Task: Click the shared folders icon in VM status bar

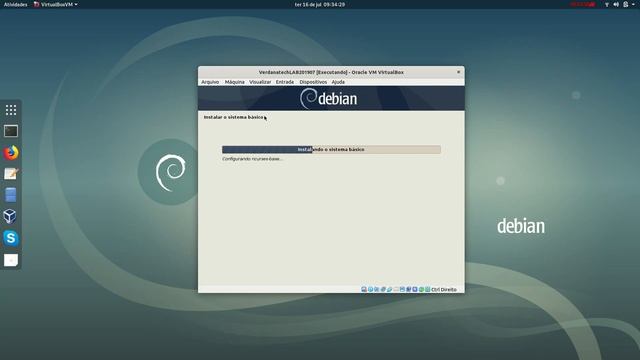Action: click(x=396, y=289)
